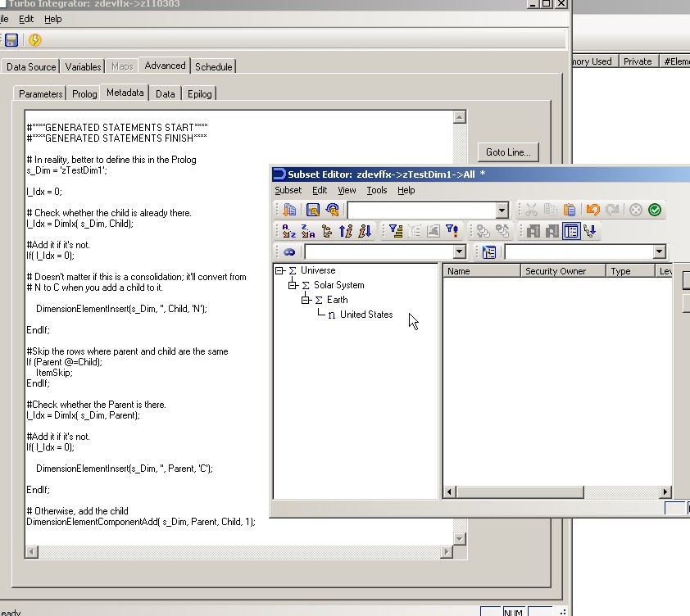The height and width of the screenshot is (616, 690).
Task: Click the Type column header
Action: coord(630,271)
